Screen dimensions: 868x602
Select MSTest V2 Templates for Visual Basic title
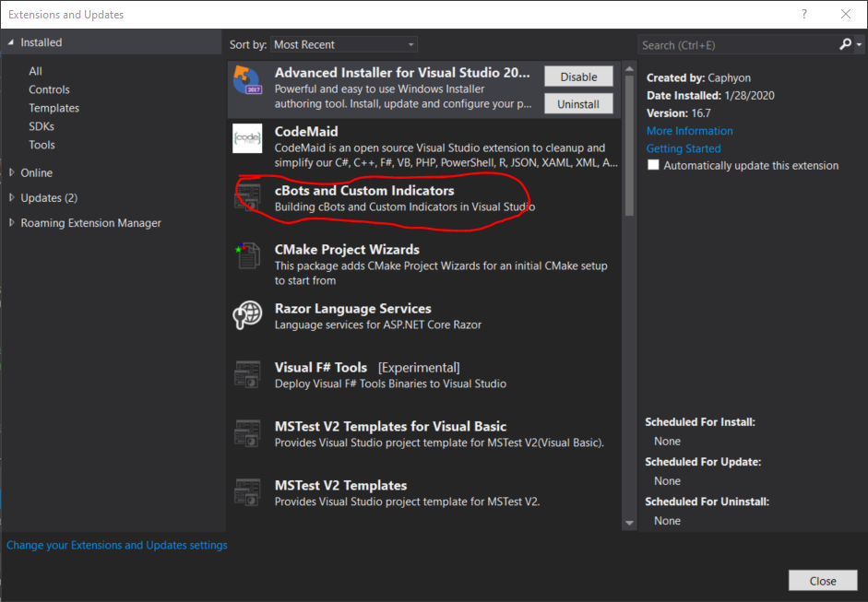point(390,427)
